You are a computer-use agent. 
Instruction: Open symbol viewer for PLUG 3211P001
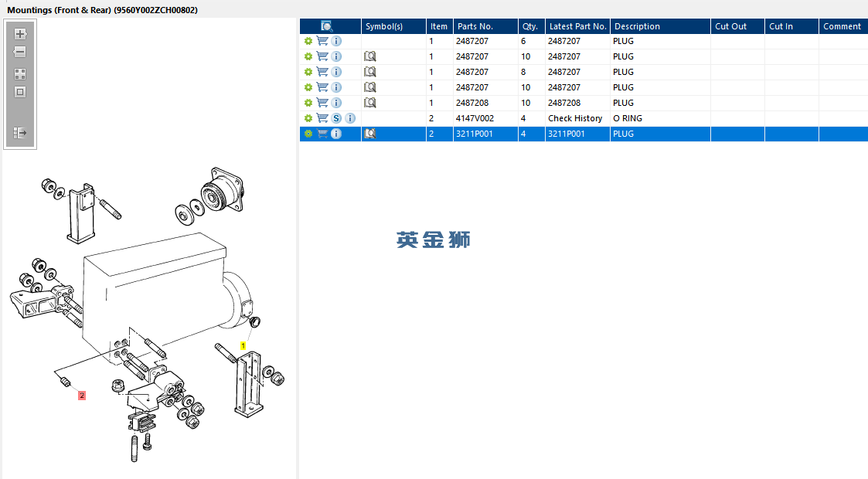(369, 134)
